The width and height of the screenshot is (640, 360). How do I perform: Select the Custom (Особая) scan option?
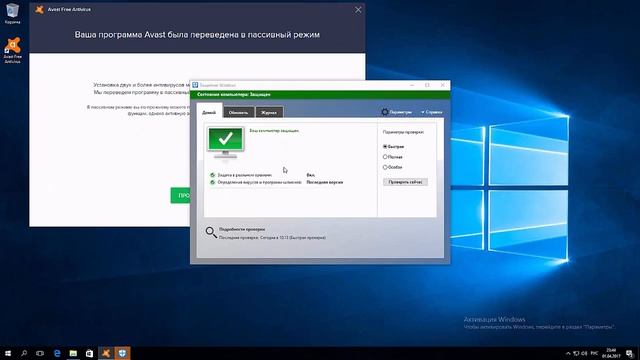392,167
